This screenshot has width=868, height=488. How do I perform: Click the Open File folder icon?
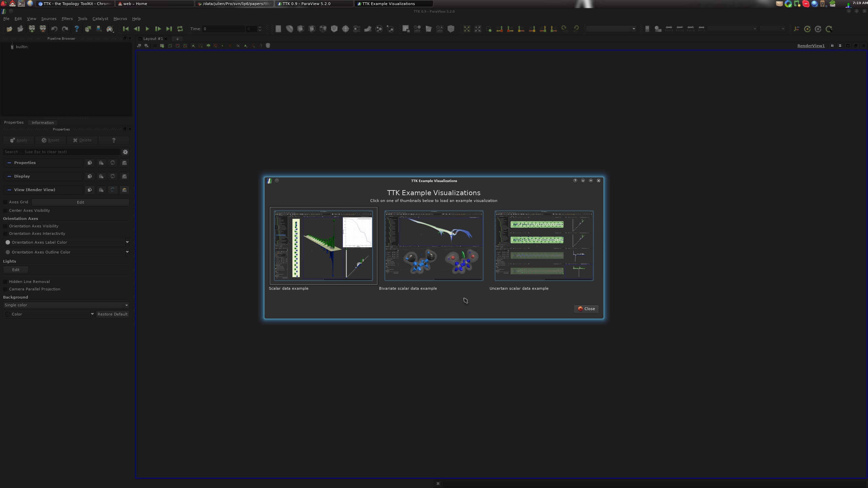pos(9,29)
